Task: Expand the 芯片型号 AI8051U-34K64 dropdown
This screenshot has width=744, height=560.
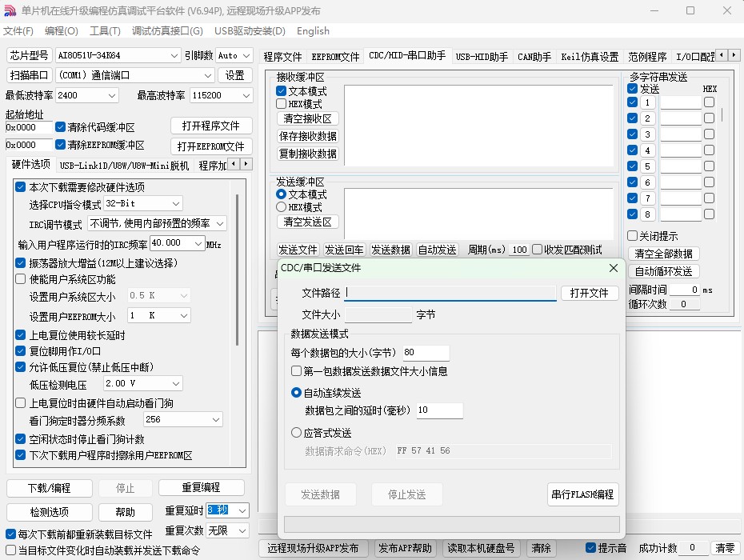Action: click(174, 55)
